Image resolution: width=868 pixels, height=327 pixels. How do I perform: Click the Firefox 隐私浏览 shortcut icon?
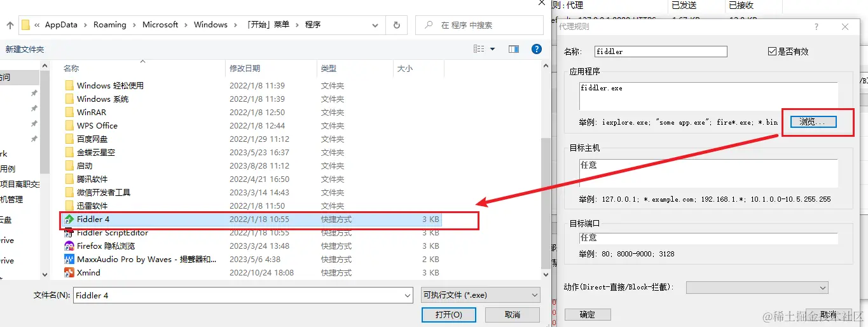(x=69, y=246)
